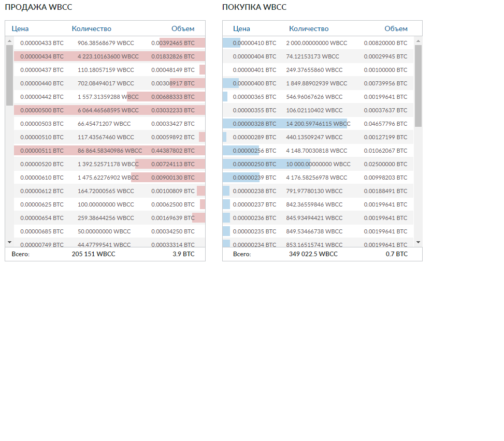Select sell order priced 0.00000610 BTC
The height and width of the screenshot is (441, 504).
coord(42,178)
